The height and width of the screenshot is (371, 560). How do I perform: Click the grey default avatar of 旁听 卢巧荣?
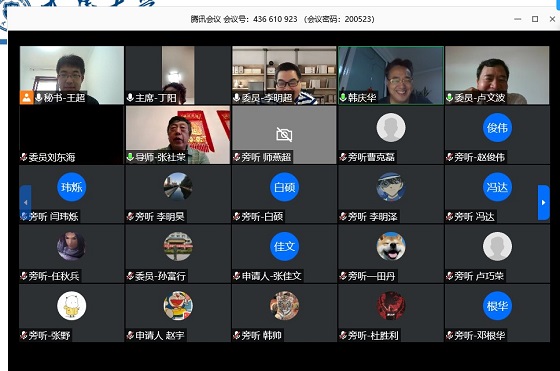pos(497,246)
